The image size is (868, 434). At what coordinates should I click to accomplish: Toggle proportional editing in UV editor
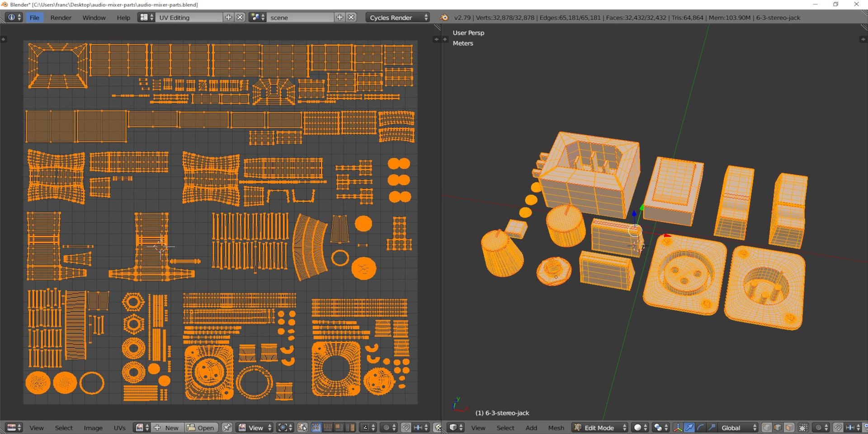pyautogui.click(x=389, y=427)
